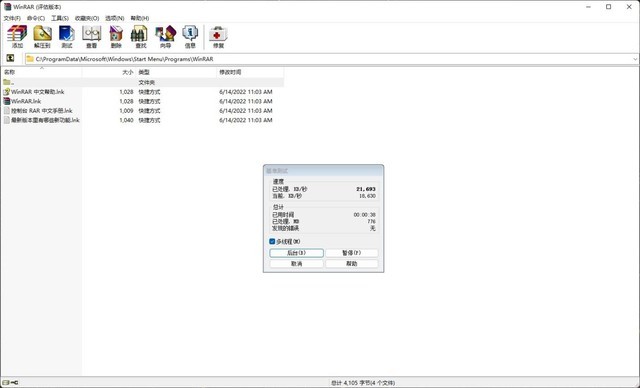Open the 帮助(H) menu in menu bar

tap(140, 18)
